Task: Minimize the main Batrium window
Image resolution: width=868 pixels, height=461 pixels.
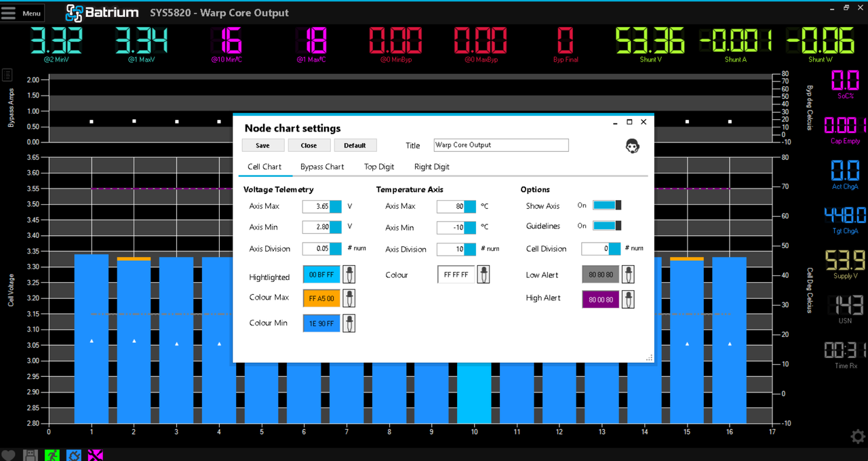Action: point(832,7)
